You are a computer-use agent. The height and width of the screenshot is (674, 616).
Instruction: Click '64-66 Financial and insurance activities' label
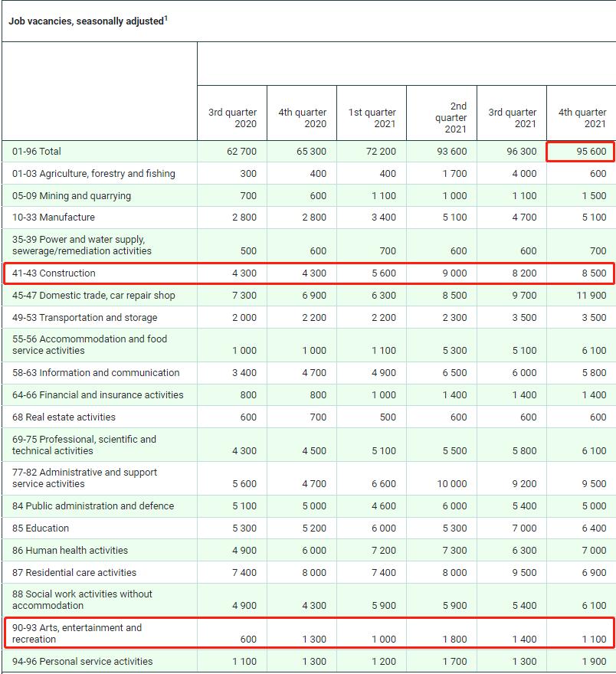click(x=97, y=394)
